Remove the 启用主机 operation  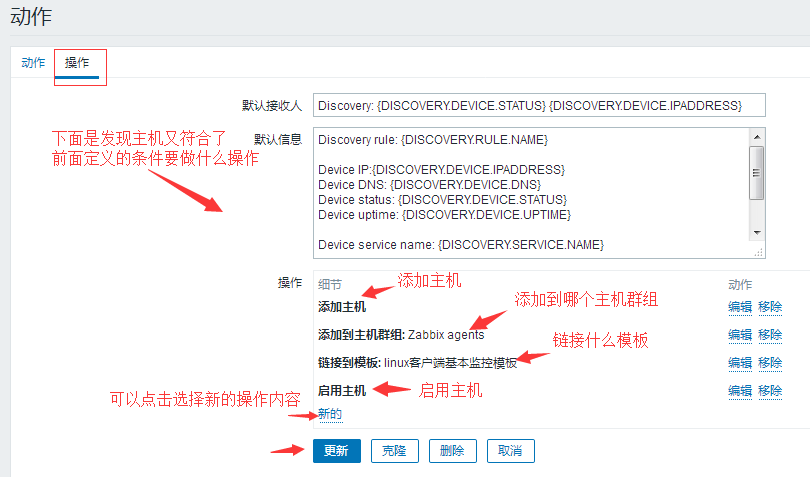pyautogui.click(x=770, y=391)
